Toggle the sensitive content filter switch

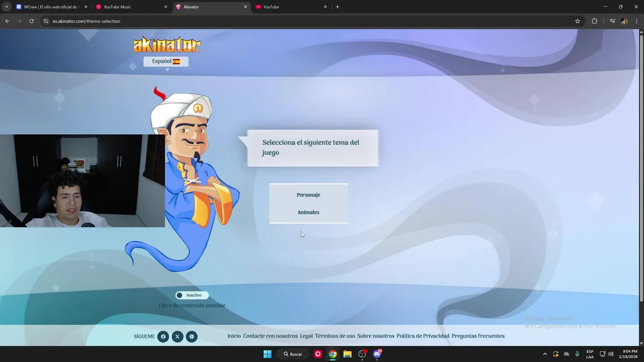pyautogui.click(x=192, y=295)
